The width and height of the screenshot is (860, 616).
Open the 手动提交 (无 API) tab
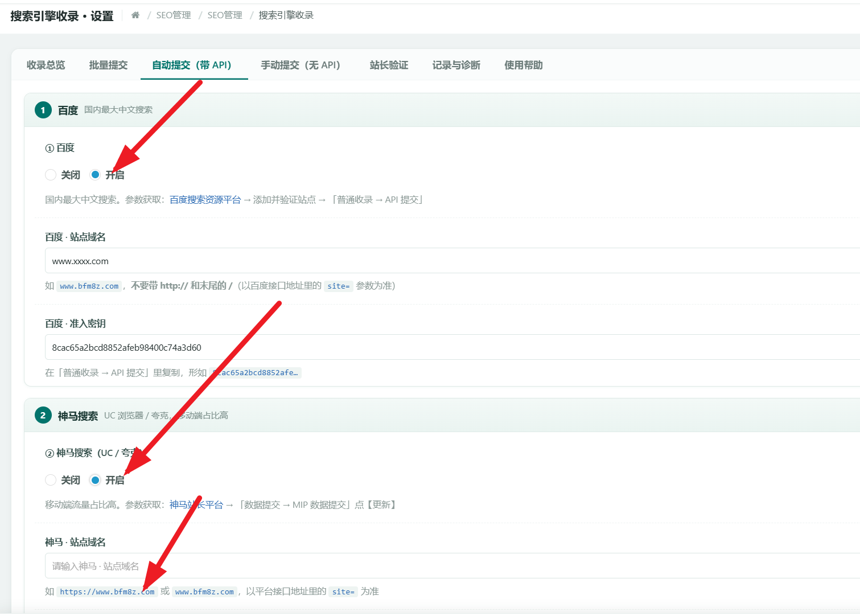(301, 65)
